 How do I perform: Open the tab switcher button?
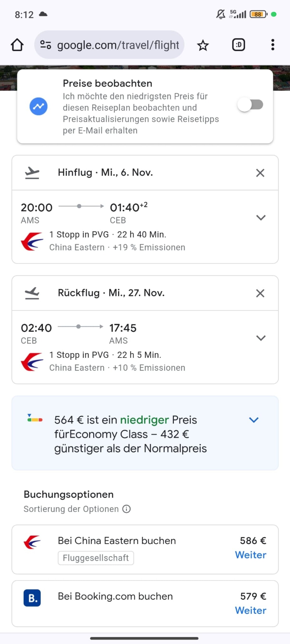click(x=238, y=45)
